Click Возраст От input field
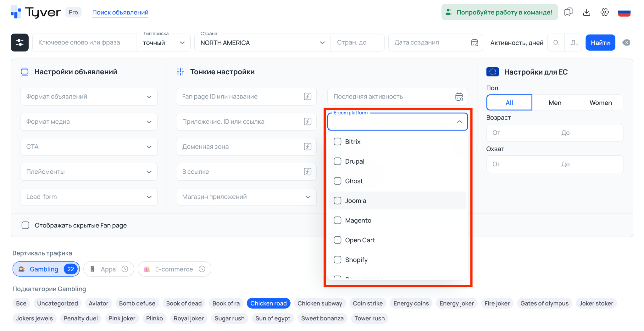 point(521,133)
